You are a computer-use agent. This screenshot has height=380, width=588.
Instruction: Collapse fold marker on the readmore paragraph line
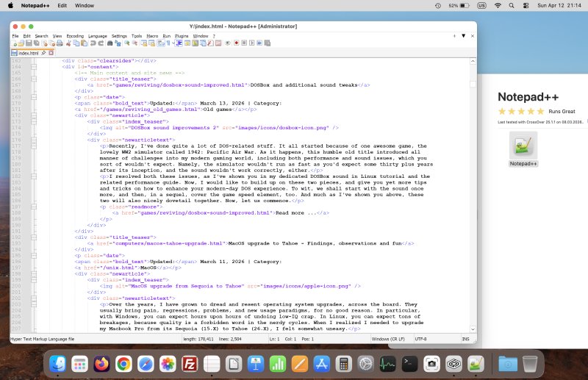tap(34, 207)
